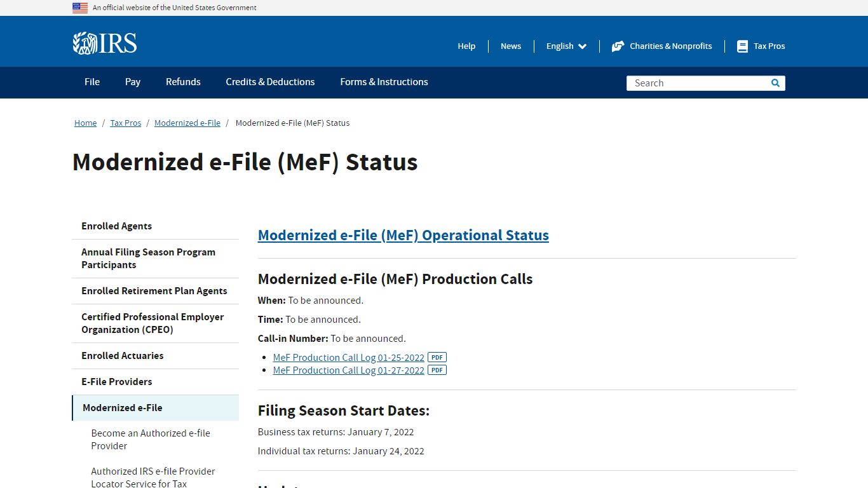Open Credits & Deductions menu
The image size is (868, 488).
270,82
